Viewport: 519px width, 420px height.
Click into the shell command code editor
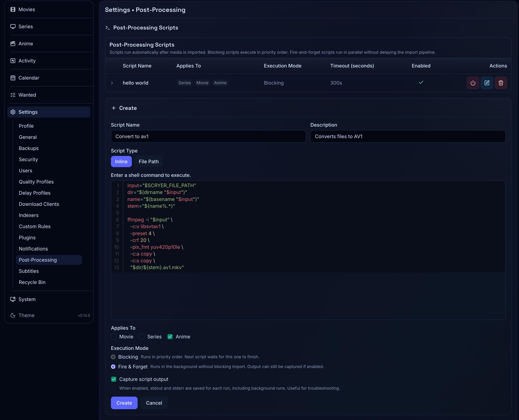[x=308, y=250]
